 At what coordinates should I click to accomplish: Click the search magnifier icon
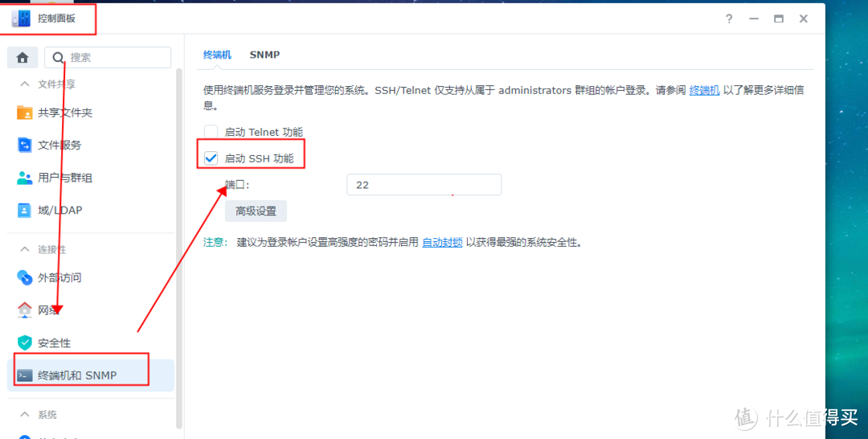point(58,58)
